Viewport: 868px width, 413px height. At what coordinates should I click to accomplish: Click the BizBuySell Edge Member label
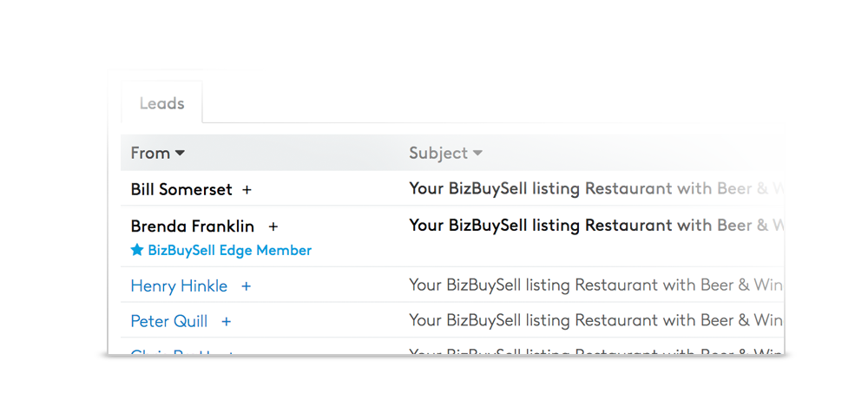tap(229, 251)
